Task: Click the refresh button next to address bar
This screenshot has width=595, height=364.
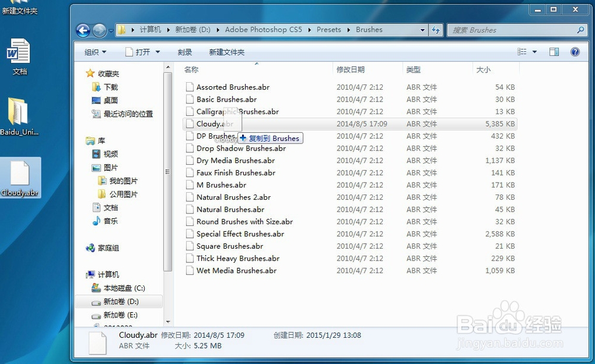Action: (x=436, y=30)
